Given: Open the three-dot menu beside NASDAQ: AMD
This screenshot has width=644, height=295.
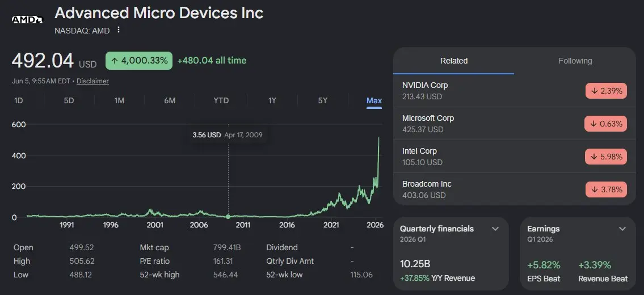Looking at the screenshot, I should pyautogui.click(x=119, y=29).
